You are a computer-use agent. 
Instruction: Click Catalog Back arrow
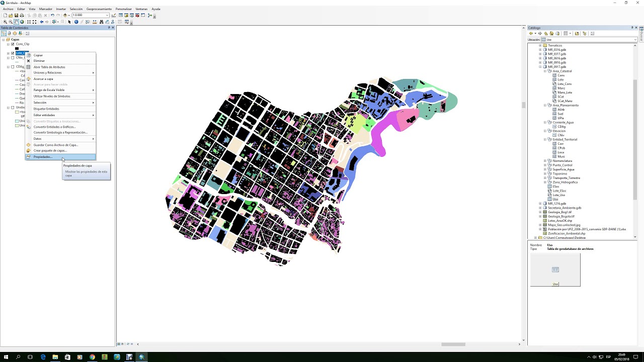(531, 34)
